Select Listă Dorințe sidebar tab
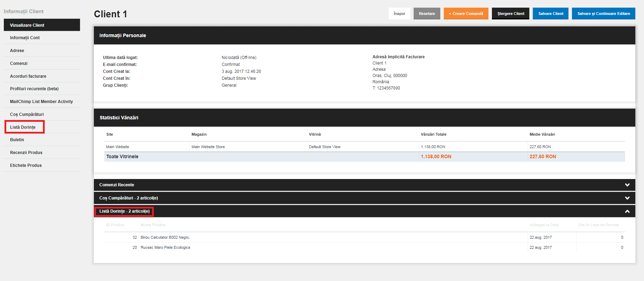 click(42, 127)
